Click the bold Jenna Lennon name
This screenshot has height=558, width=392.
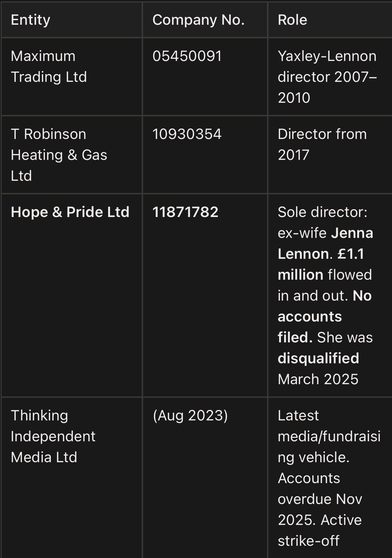[x=326, y=243]
